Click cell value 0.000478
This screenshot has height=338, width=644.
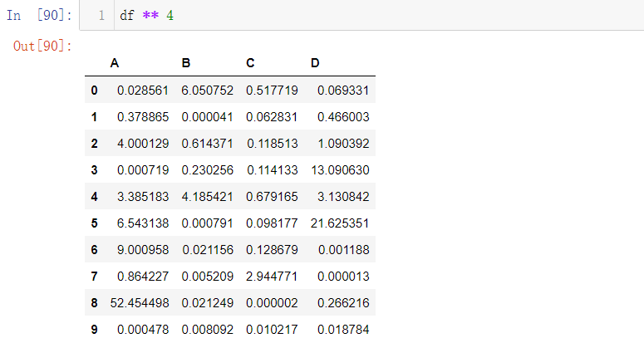click(143, 330)
